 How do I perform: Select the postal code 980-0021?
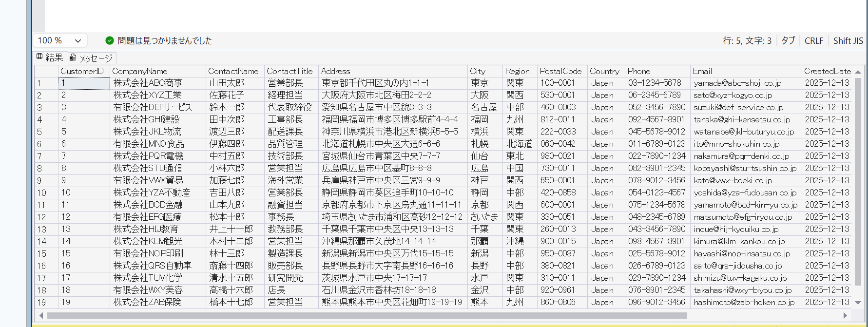[x=562, y=156]
